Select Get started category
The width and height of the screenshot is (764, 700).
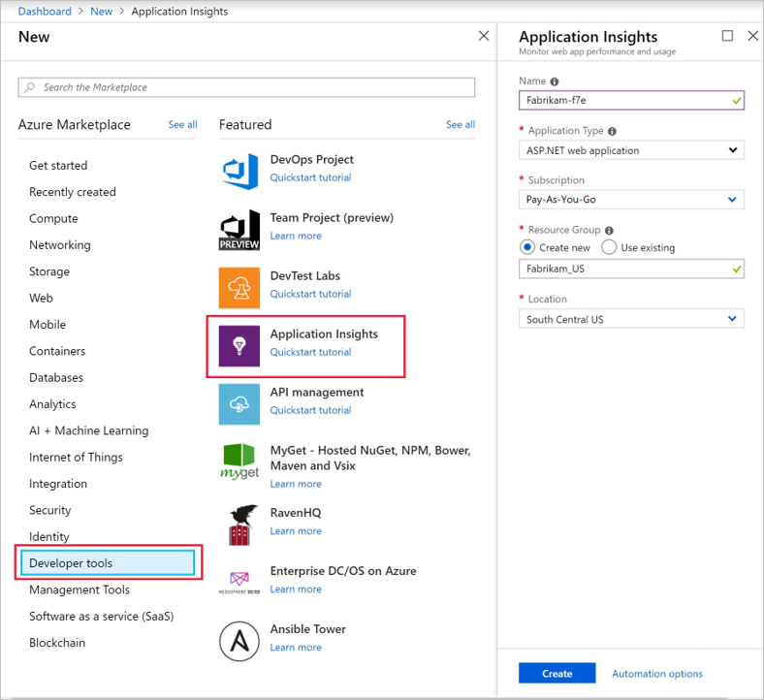pos(58,166)
